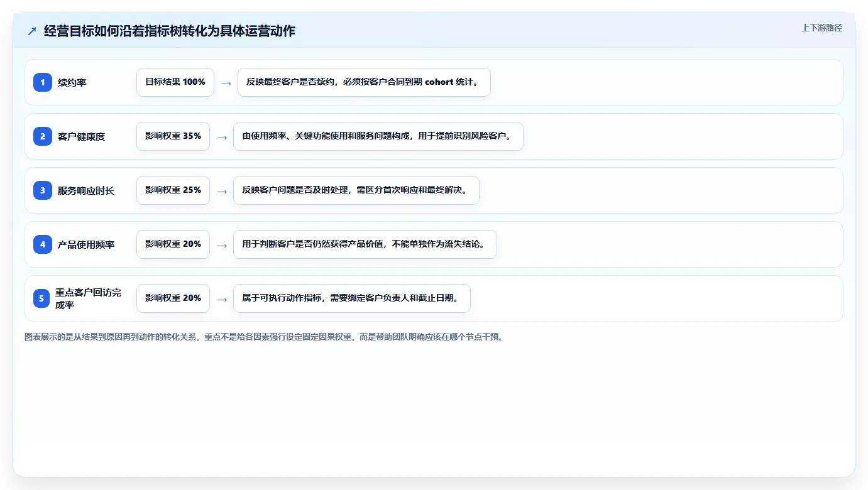Click description about 客户合同到期 cohort 统计

click(x=364, y=82)
